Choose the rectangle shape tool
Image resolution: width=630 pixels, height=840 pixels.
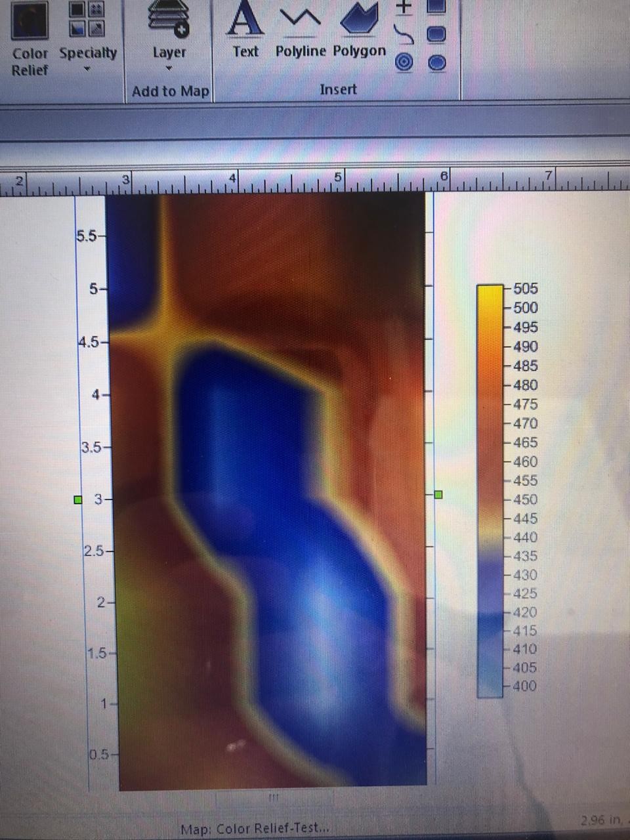point(437,5)
